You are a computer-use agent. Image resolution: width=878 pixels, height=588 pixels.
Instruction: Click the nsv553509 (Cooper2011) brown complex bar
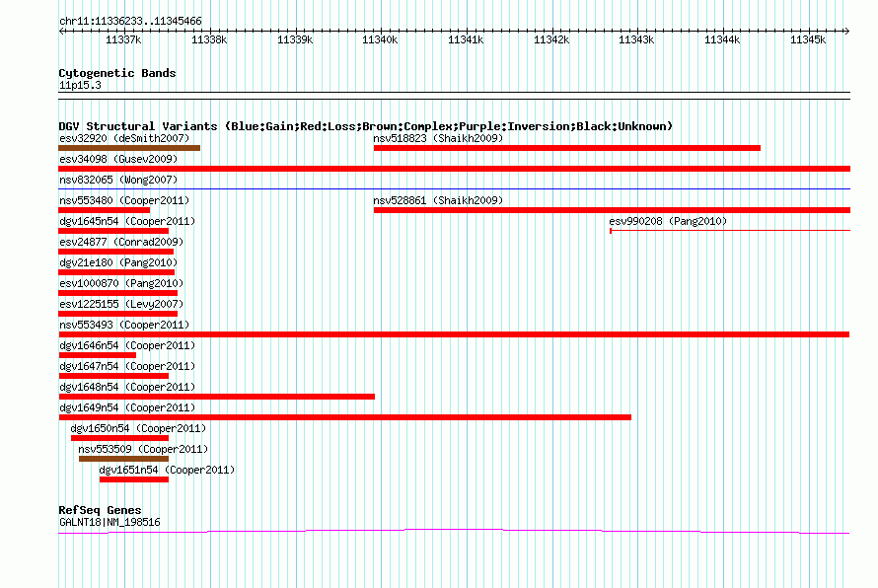click(x=123, y=459)
